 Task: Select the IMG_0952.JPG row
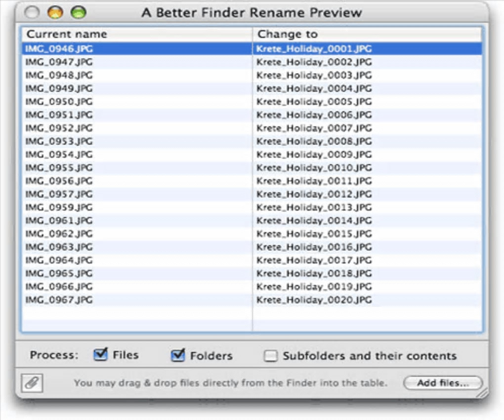pos(252,128)
